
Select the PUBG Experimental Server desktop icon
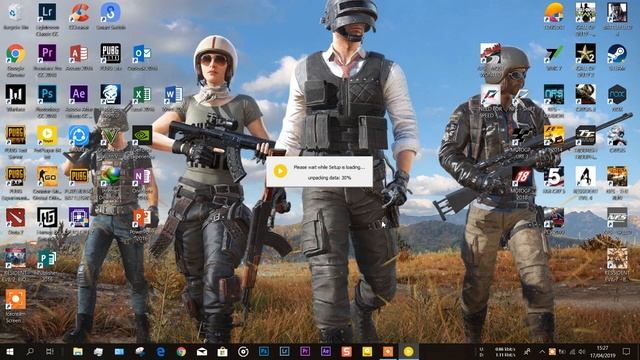[x=16, y=176]
